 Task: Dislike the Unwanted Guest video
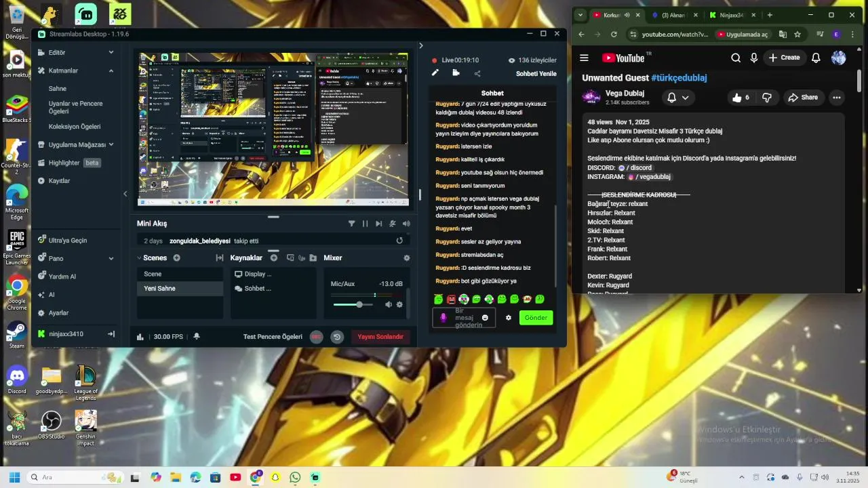pyautogui.click(x=767, y=98)
